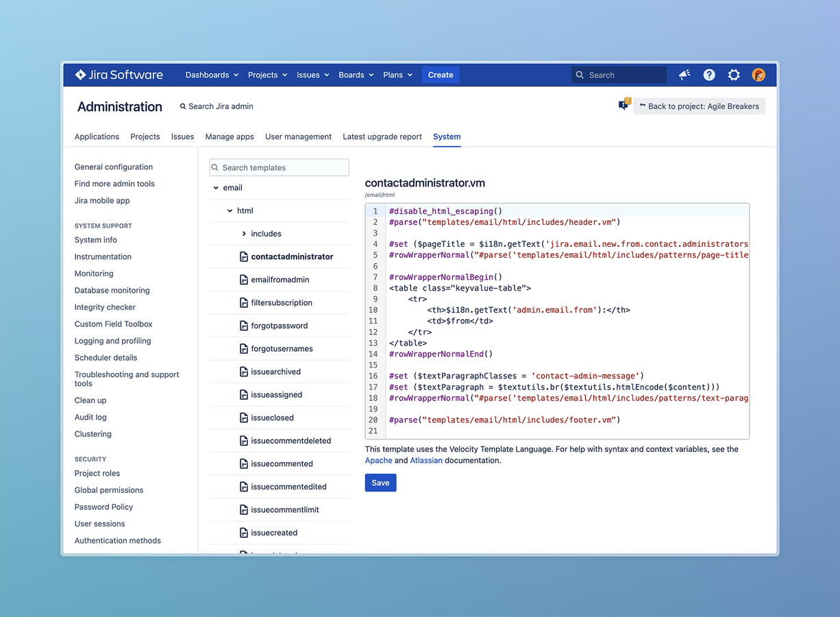The image size is (840, 617).
Task: Collapse the html folder tree node
Action: click(x=230, y=211)
